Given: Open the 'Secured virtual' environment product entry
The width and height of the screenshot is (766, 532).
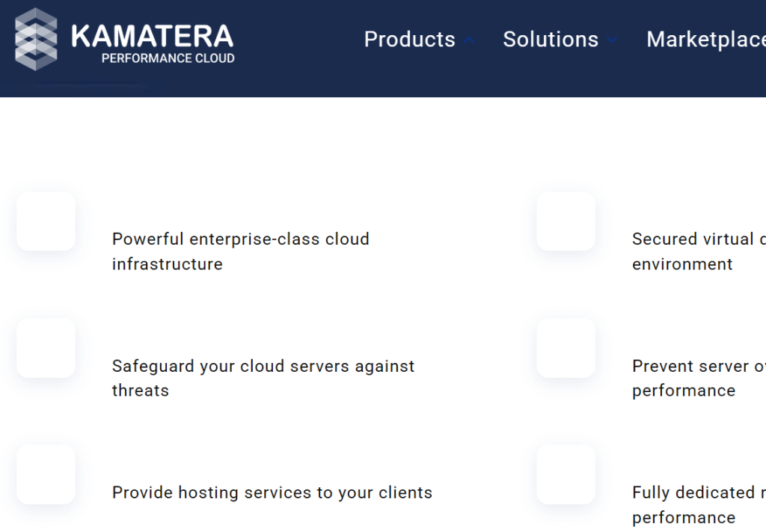Looking at the screenshot, I should pyautogui.click(x=699, y=251).
